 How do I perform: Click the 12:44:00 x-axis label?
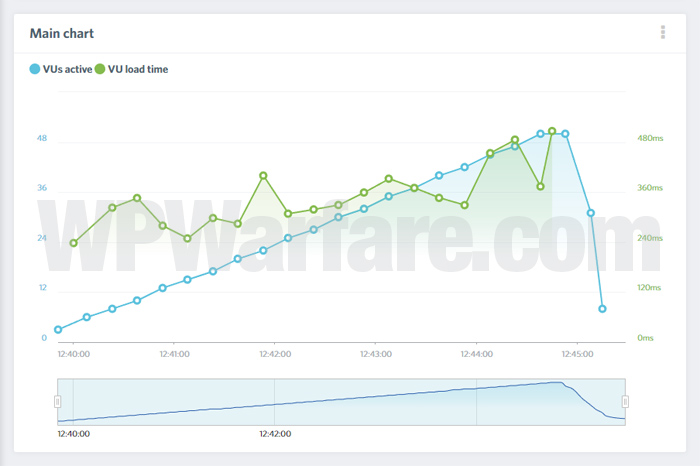(x=477, y=354)
